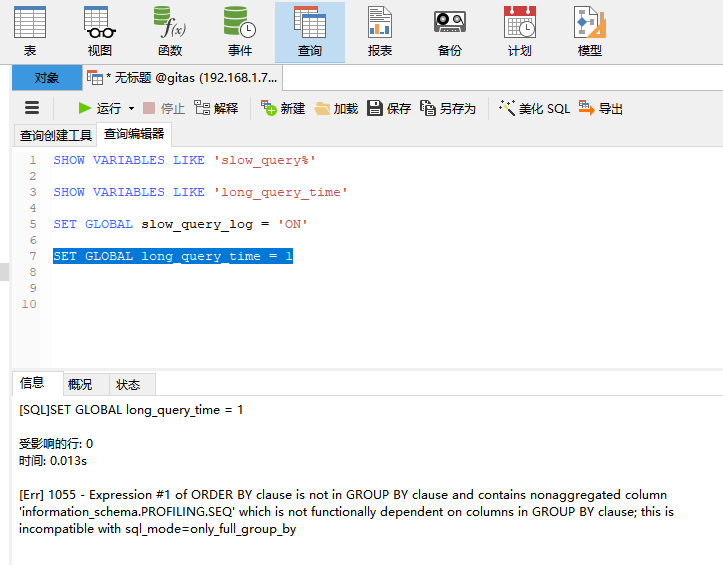Open the 函数 (Function) section
The image size is (723, 565).
(170, 32)
